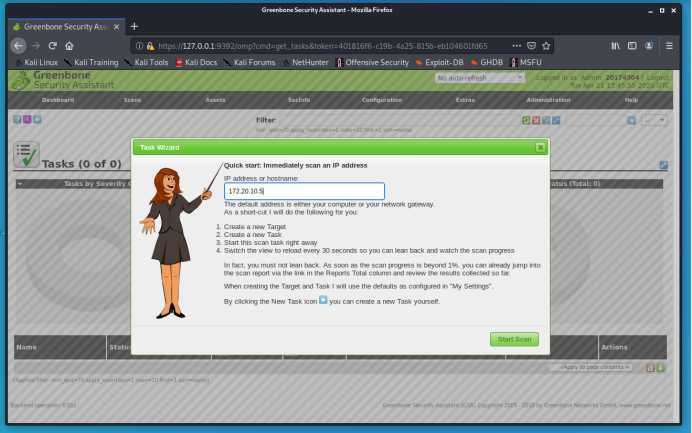Open the No auto-refresh dropdown
Image resolution: width=692 pixels, height=433 pixels.
[x=479, y=78]
